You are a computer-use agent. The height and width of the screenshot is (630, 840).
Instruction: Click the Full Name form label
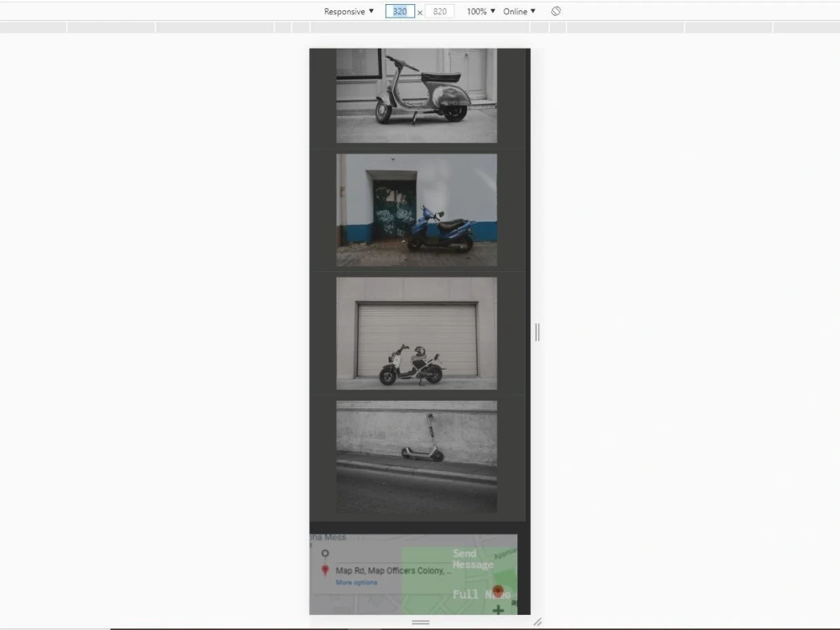[481, 594]
